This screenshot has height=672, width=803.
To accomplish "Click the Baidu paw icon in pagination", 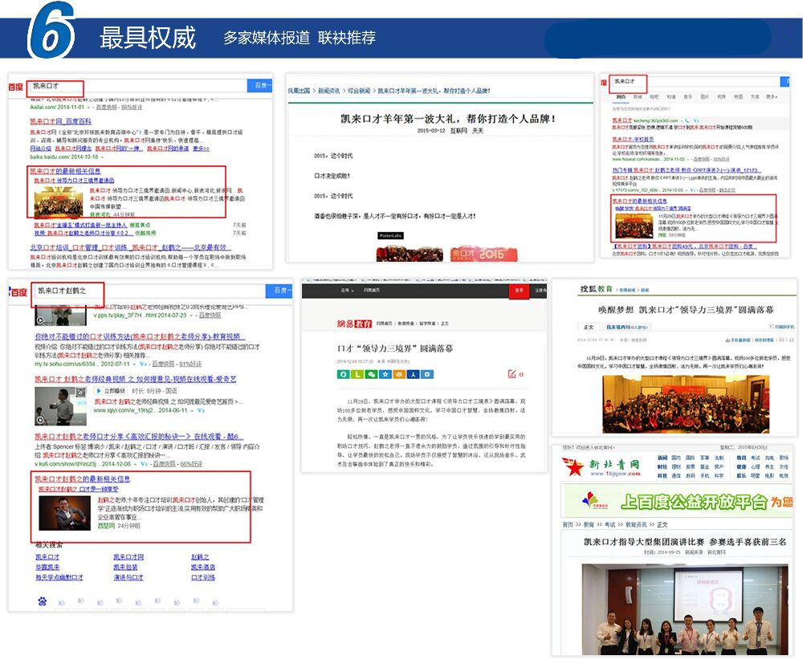I will click(x=42, y=601).
